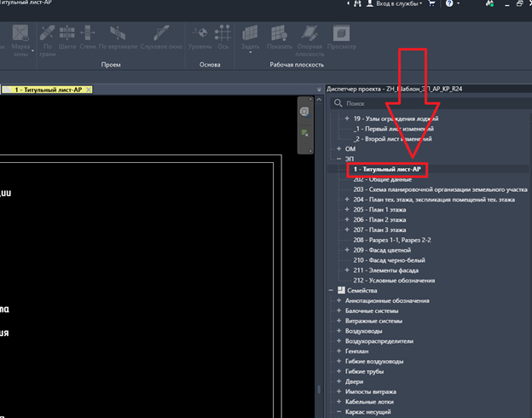
Task: Expand Витражные системы family category
Action: [x=338, y=321]
